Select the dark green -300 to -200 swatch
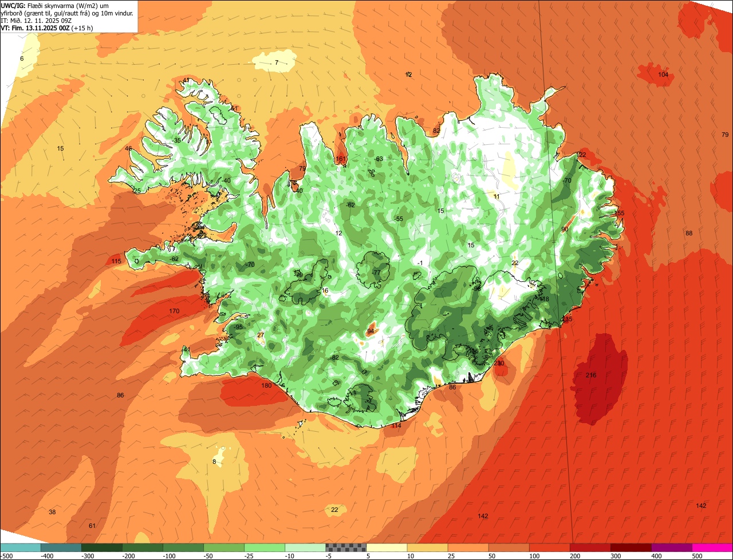Screen dimensions: 733x560 coord(101,547)
